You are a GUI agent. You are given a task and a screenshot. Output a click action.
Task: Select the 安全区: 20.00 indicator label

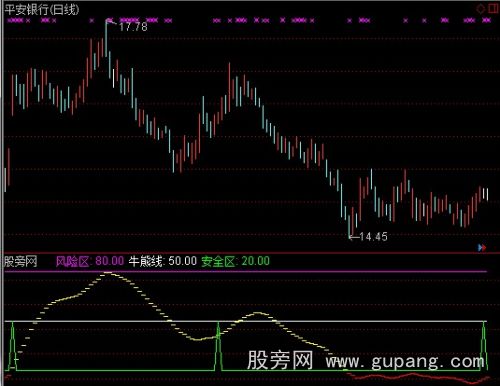[235, 261]
